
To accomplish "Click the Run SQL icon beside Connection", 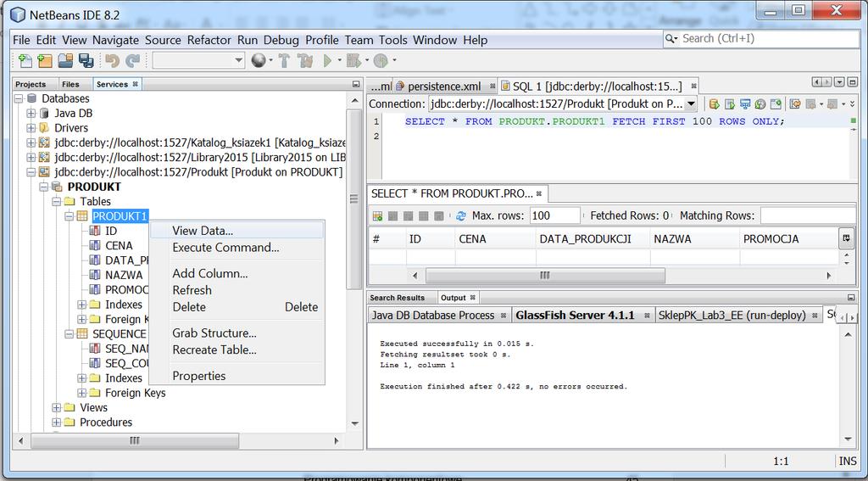I will click(x=714, y=103).
